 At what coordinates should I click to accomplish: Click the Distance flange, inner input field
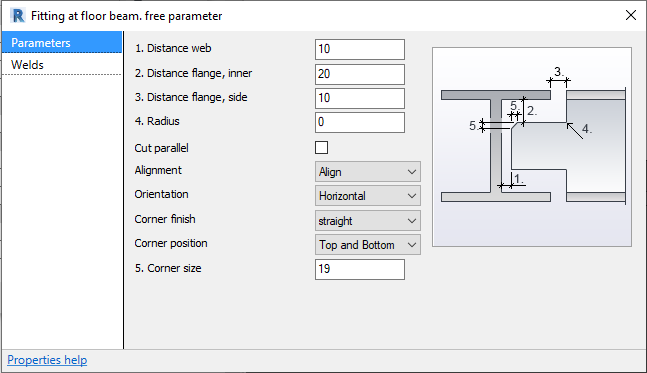click(360, 74)
